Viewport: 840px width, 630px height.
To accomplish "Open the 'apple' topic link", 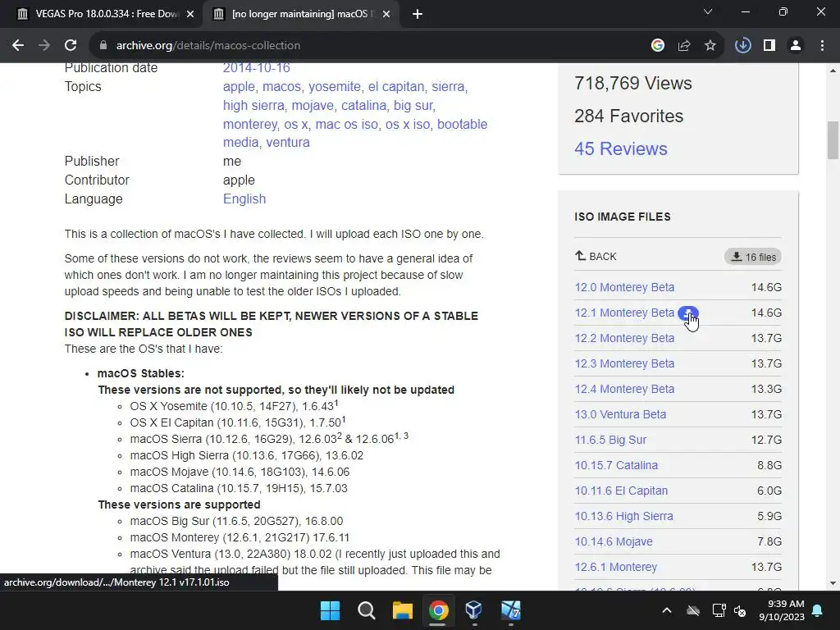I will (x=239, y=87).
